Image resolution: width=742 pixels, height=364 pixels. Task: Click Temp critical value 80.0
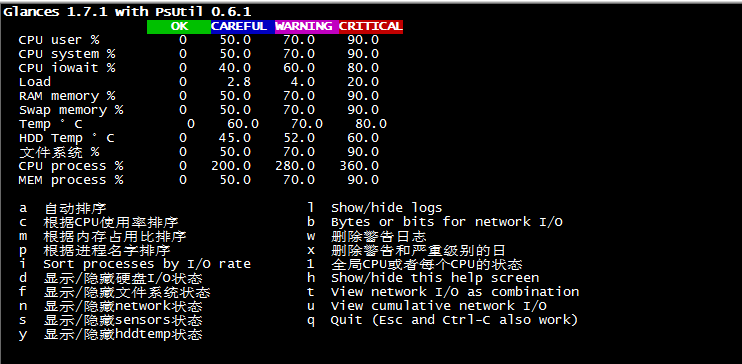371,124
